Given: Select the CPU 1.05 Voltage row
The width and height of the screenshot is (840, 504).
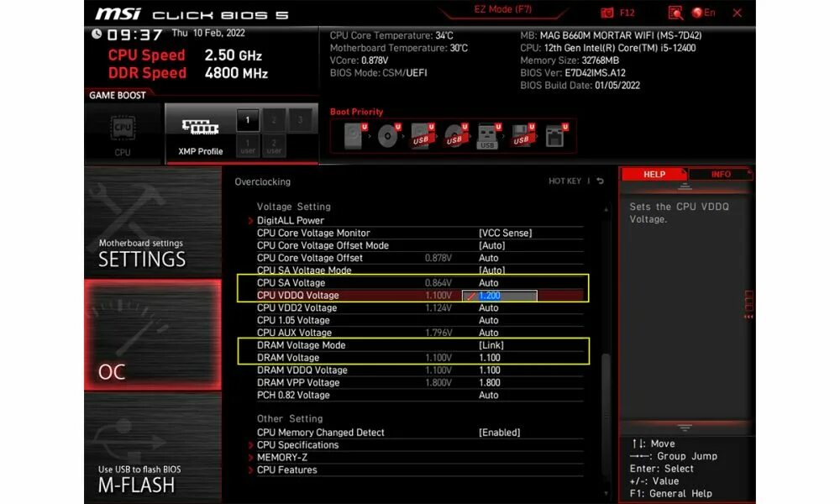Looking at the screenshot, I should click(420, 320).
